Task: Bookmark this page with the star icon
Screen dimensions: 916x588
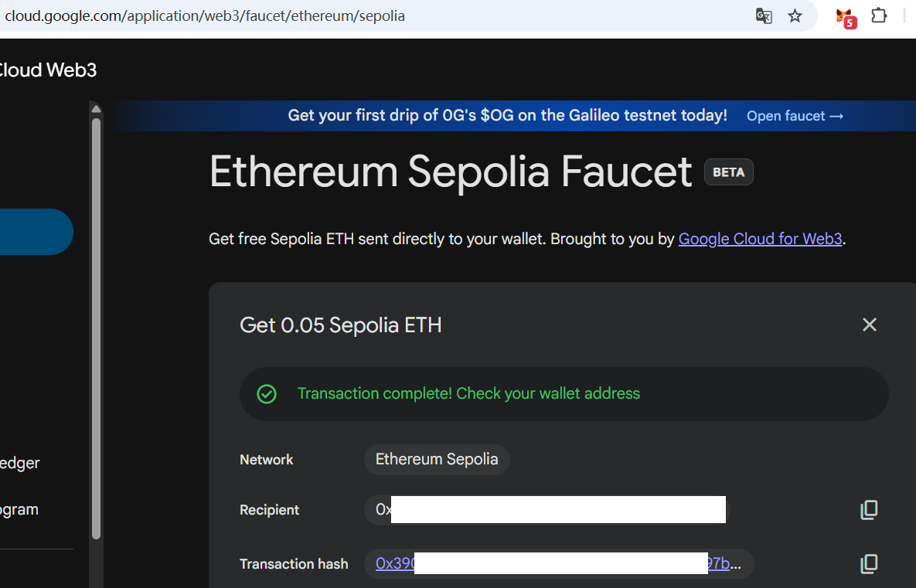Action: (x=795, y=16)
